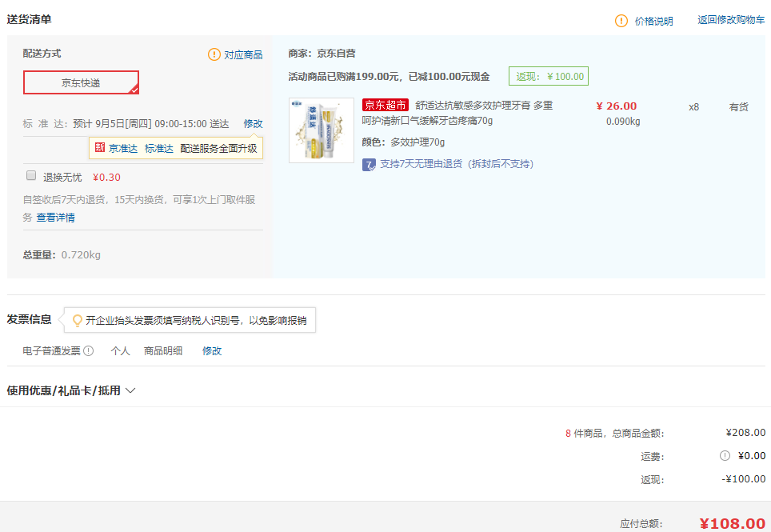Open 查看详情 return service details
Screen dimensions: 771x532
[55, 218]
